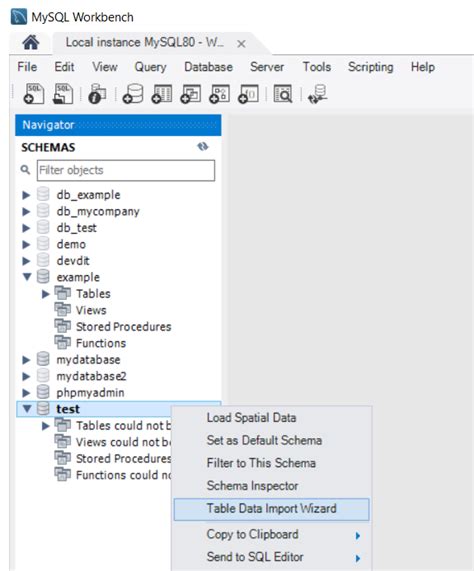Select Filter to This Schema
The width and height of the screenshot is (474, 571).
pyautogui.click(x=272, y=463)
